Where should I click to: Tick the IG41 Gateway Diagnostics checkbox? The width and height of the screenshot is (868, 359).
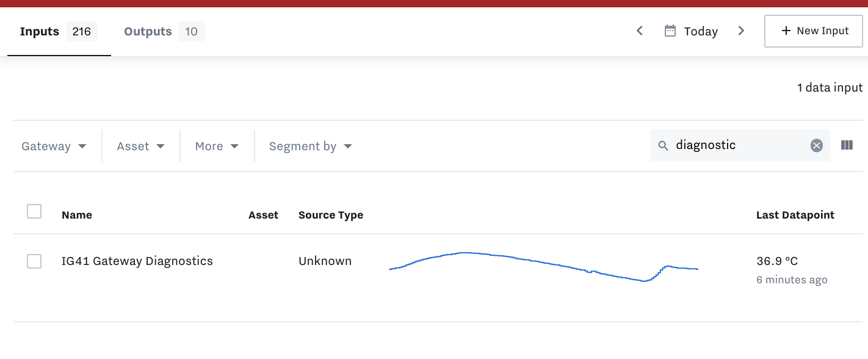[34, 261]
